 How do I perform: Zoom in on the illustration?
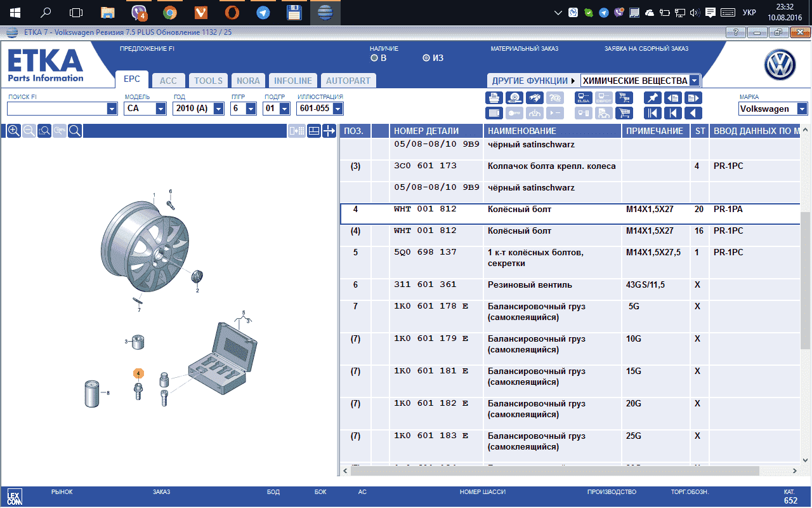[x=13, y=131]
